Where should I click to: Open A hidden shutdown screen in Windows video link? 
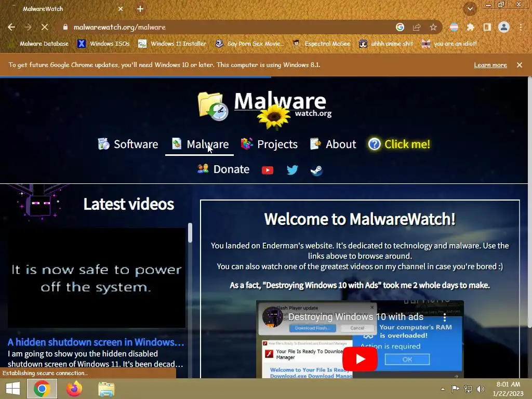pyautogui.click(x=96, y=342)
